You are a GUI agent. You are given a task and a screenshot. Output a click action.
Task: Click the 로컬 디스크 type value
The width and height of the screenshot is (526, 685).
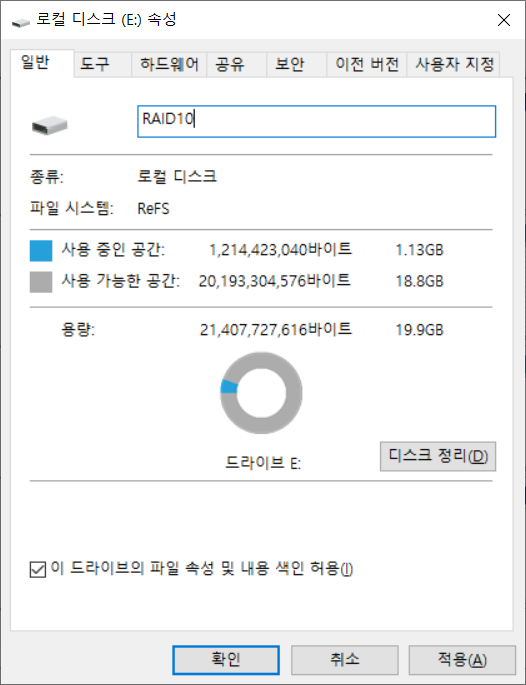pyautogui.click(x=177, y=176)
